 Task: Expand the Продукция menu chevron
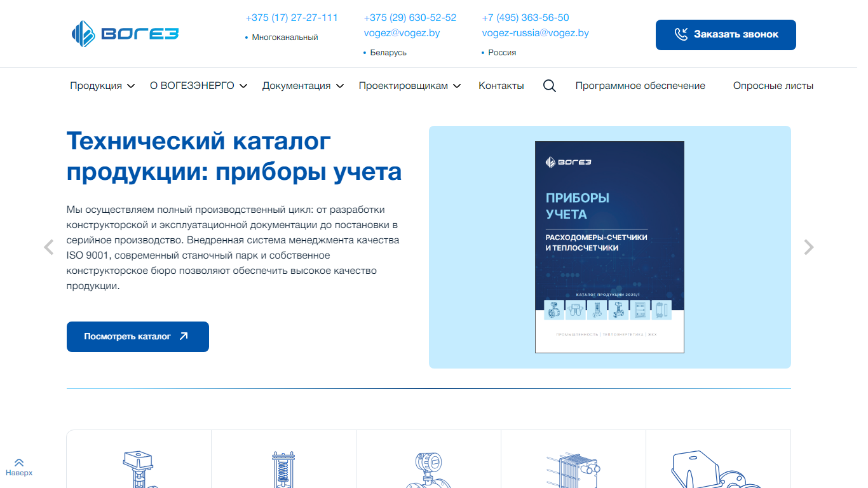point(131,86)
